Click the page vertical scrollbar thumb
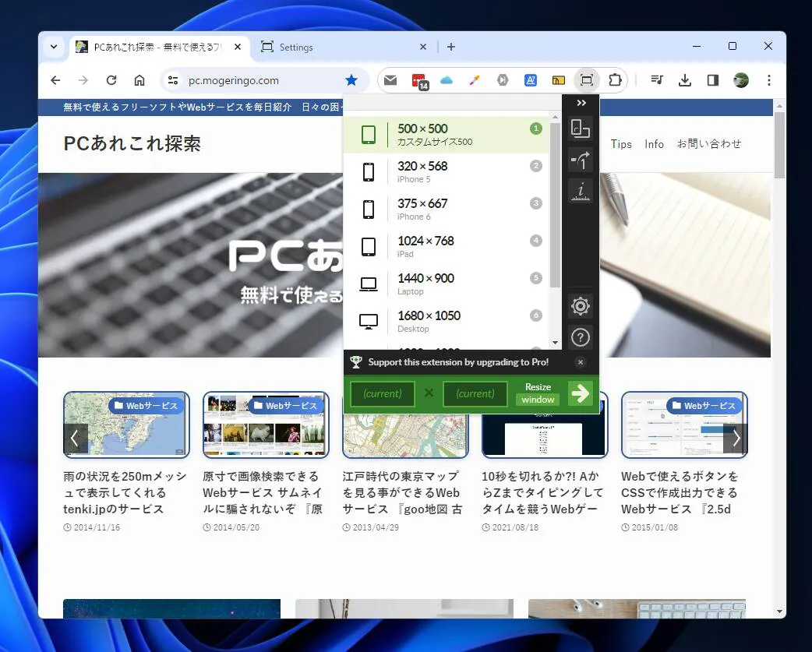 pyautogui.click(x=779, y=145)
